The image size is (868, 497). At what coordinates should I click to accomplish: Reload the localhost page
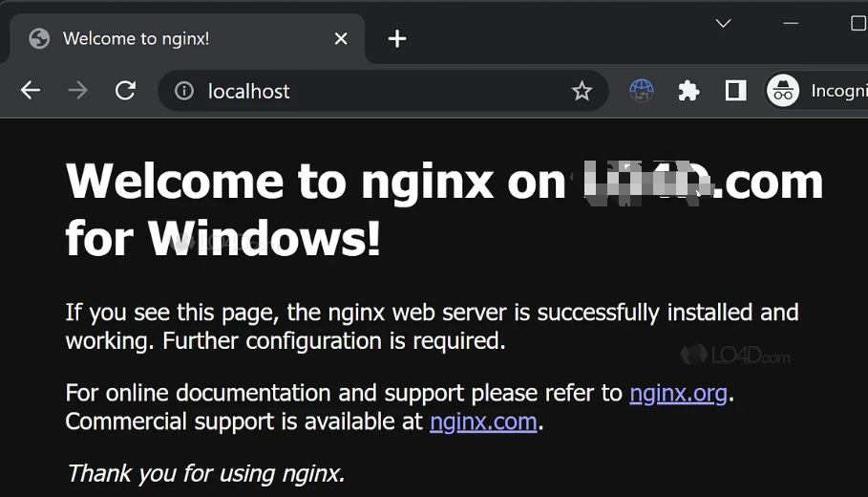(x=125, y=91)
